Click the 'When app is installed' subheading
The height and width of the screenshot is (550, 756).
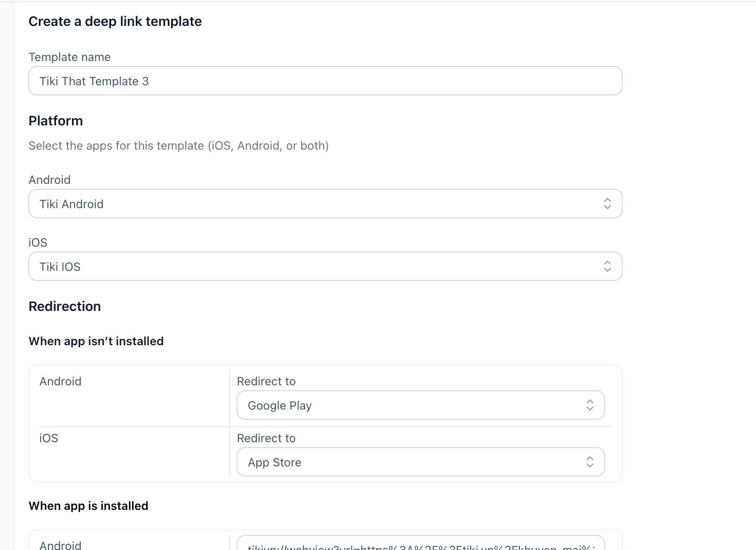88,506
